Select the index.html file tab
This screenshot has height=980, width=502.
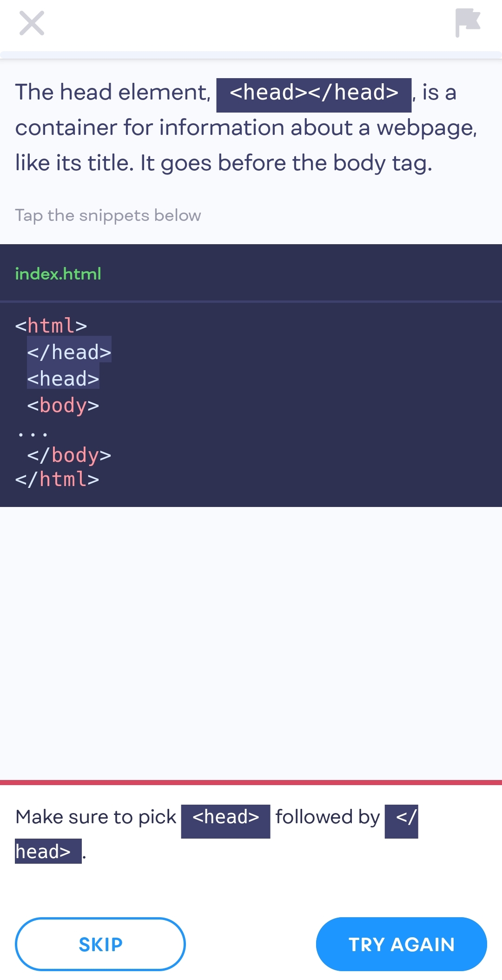[x=58, y=273]
